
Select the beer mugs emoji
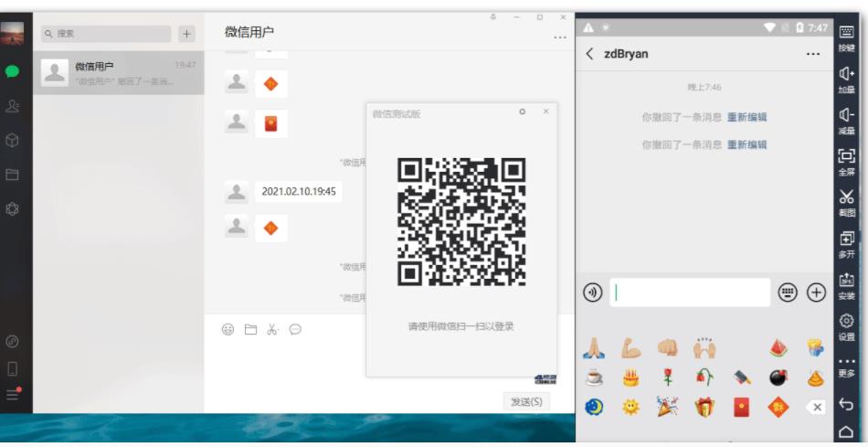[x=815, y=348]
